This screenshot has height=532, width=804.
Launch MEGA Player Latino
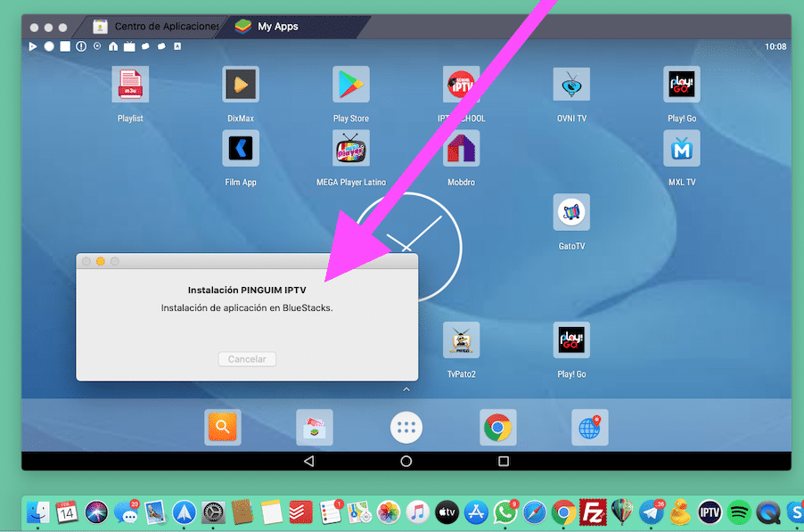coord(351,149)
